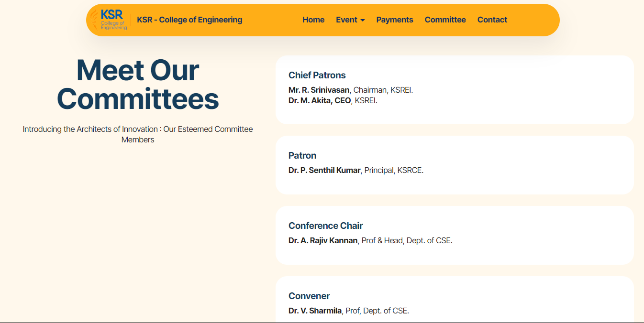
Task: Select the Chief Patrons card heading
Action: (317, 75)
